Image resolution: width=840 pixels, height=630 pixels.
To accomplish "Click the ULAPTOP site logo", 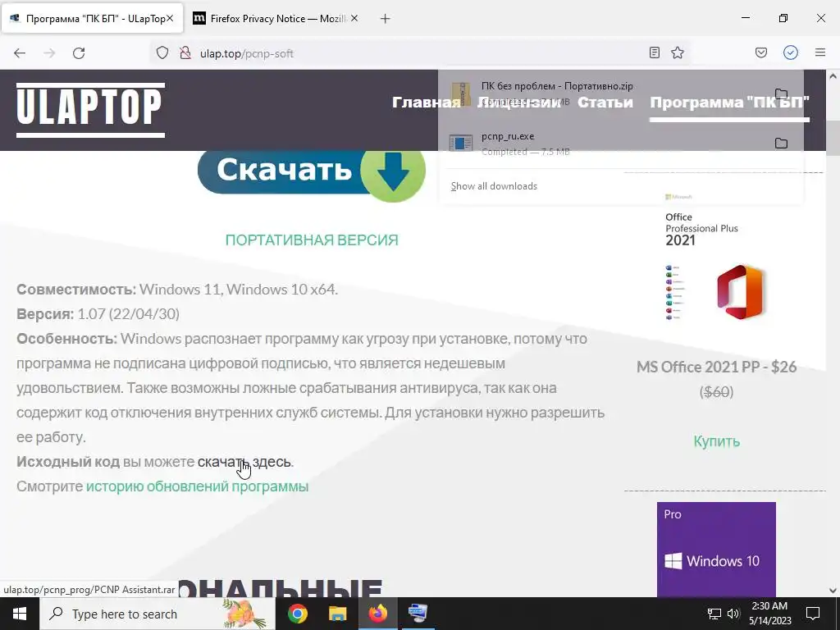I will 90,110.
